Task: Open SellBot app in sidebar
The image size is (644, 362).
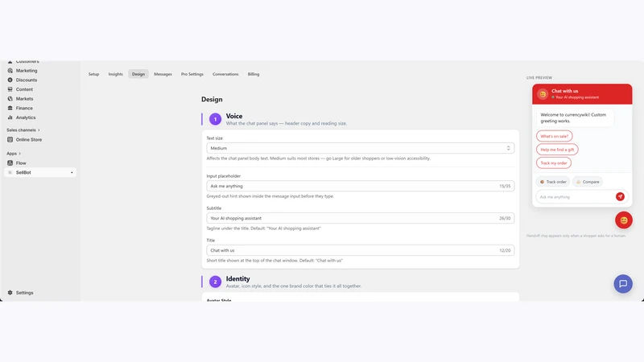Action: [x=40, y=172]
